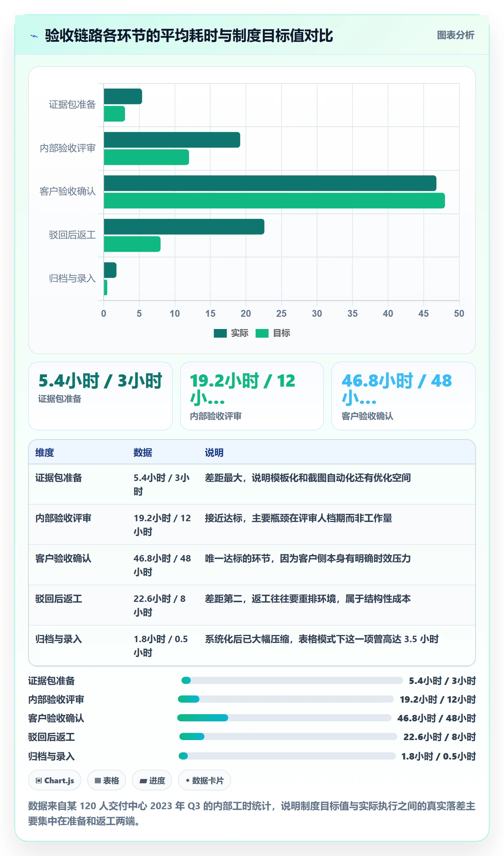Screen dimensions: 504x856
Task: Click the 内部验收评审 target (light green) chart bar
Action: coord(146,157)
